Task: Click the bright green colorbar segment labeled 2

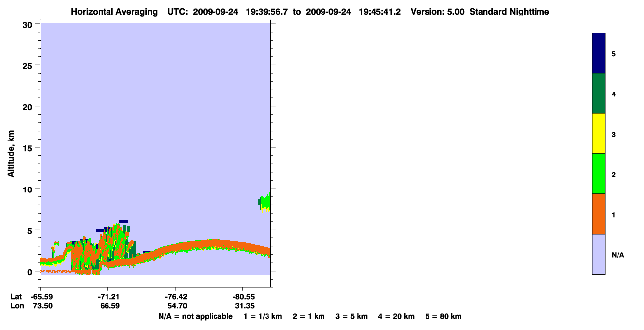Action: pos(599,174)
